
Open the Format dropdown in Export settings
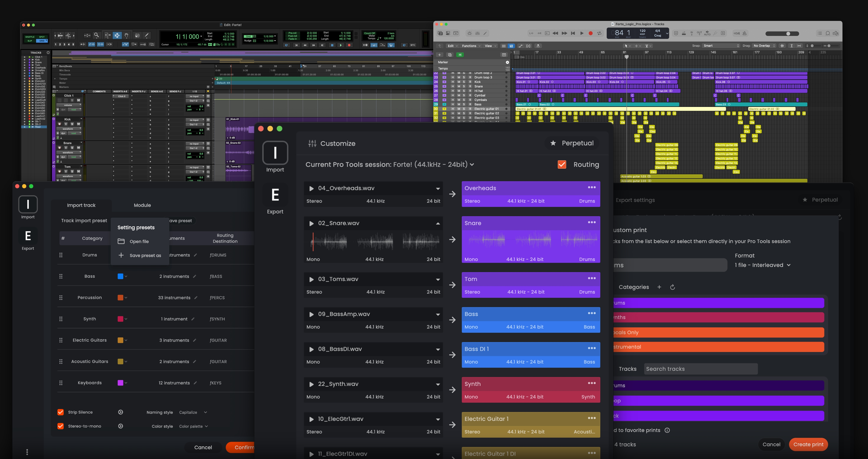pyautogui.click(x=762, y=265)
